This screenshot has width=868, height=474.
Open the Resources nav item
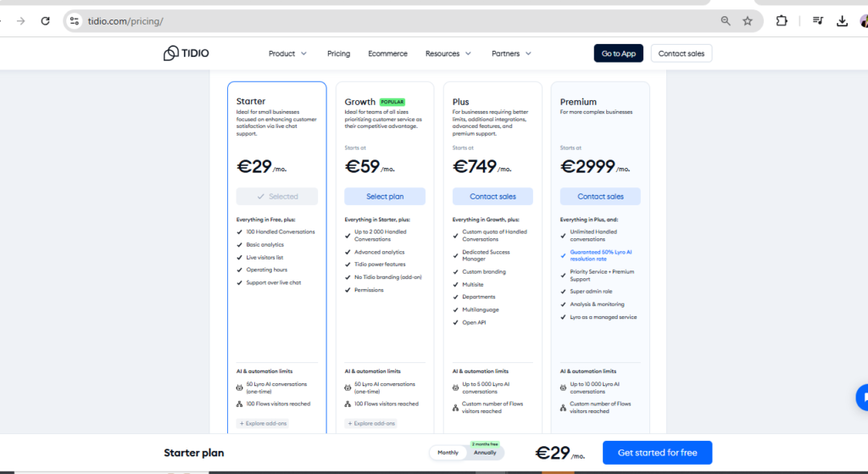click(442, 53)
